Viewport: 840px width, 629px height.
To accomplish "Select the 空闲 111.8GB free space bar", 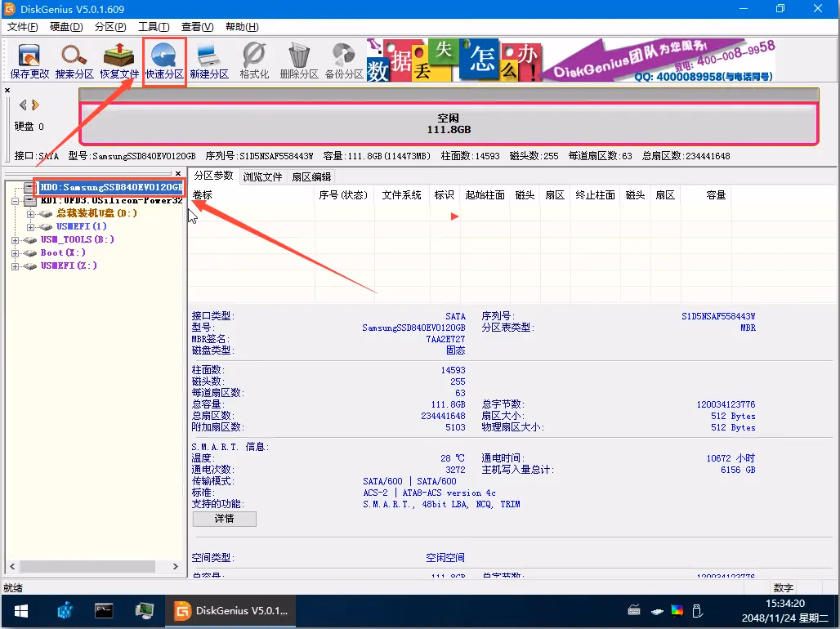I will tap(449, 124).
